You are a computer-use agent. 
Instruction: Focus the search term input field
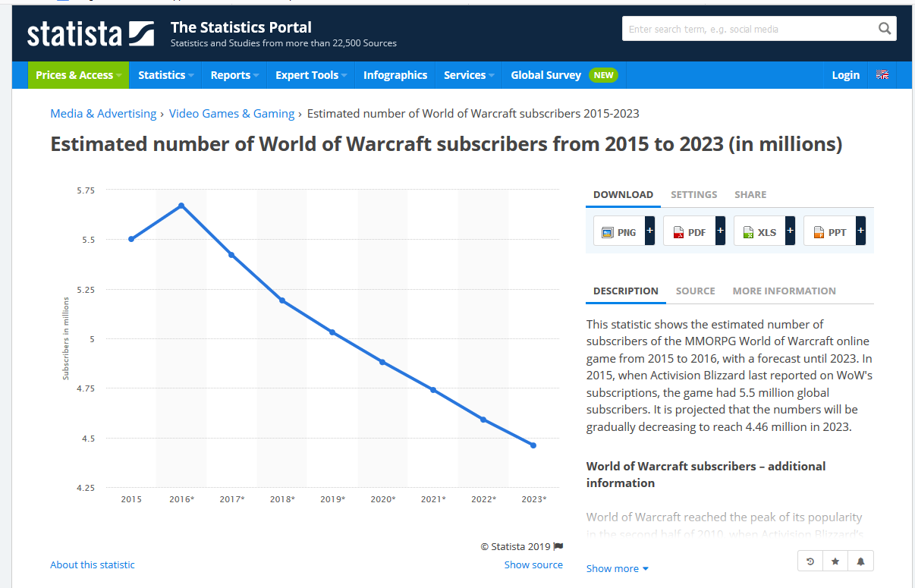click(x=747, y=29)
